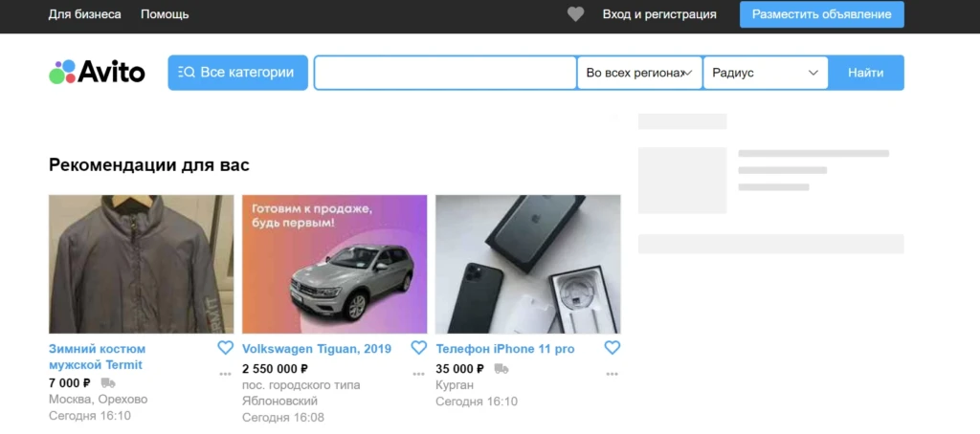Open the Volkswagen Tiguan car image
The width and height of the screenshot is (980, 434).
pyautogui.click(x=334, y=264)
